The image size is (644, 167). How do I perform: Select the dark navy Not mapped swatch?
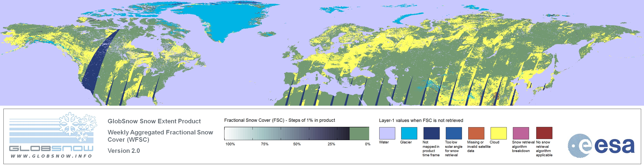(x=431, y=133)
